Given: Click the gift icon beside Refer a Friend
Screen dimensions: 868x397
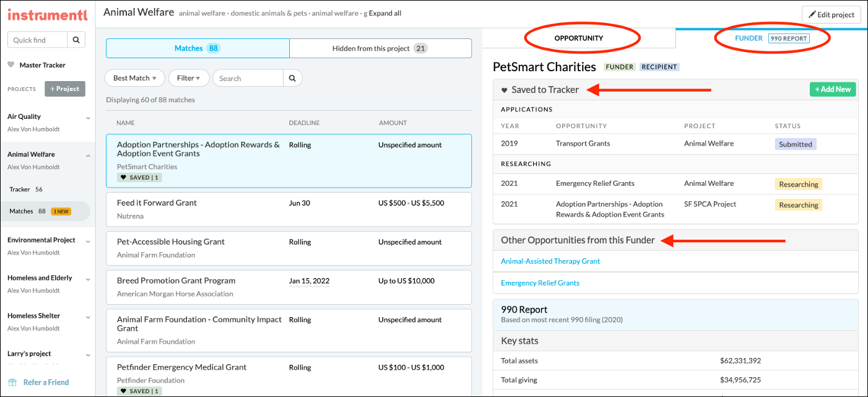Looking at the screenshot, I should click(12, 382).
